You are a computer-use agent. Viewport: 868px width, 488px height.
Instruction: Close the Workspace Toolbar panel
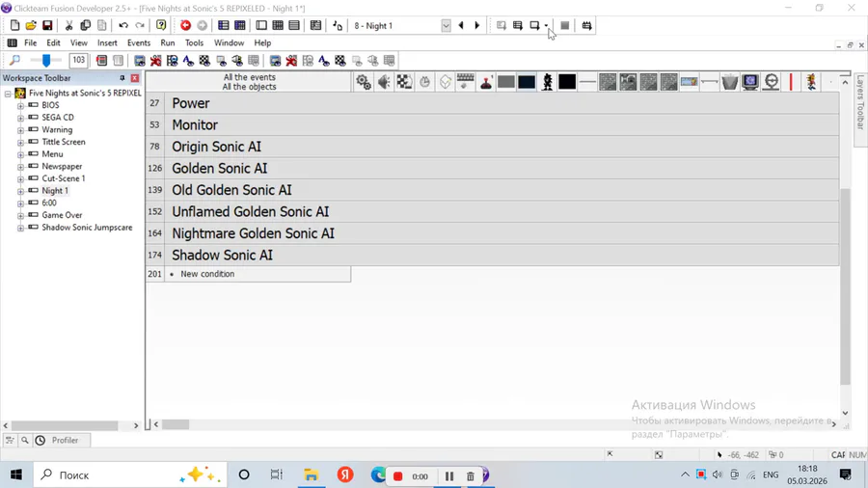[134, 78]
